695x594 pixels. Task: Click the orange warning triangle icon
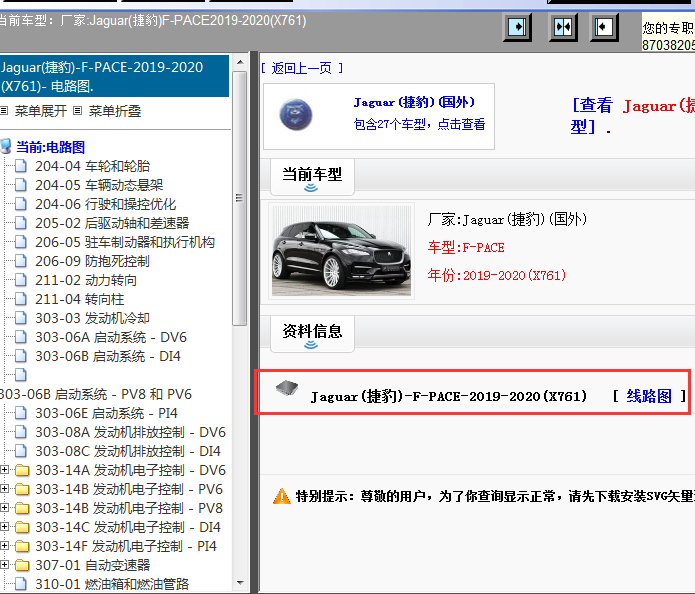pyautogui.click(x=281, y=496)
